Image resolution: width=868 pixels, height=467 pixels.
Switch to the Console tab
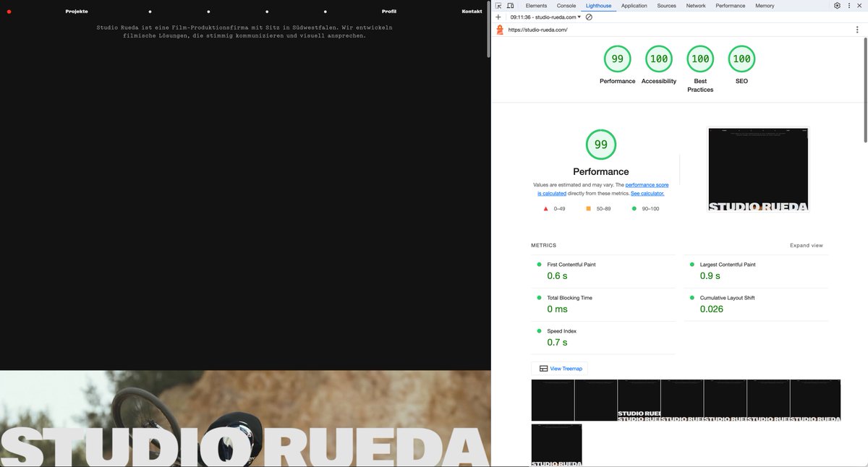click(566, 6)
